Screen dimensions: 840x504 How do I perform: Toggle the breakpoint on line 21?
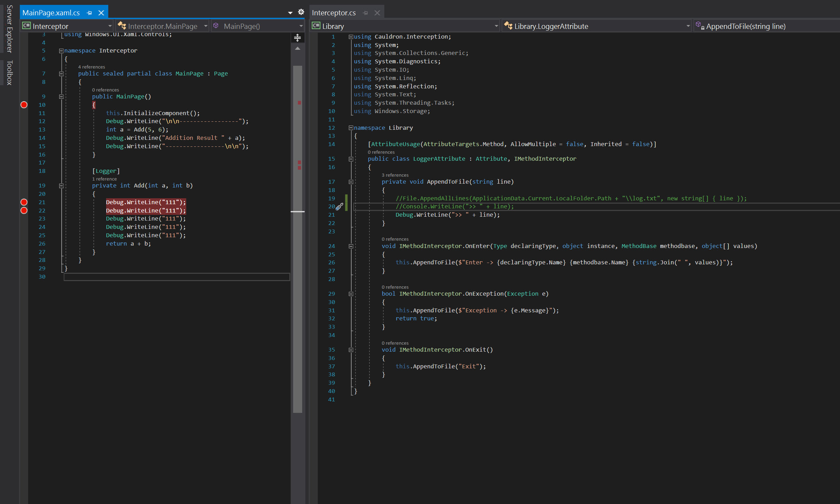click(x=24, y=202)
